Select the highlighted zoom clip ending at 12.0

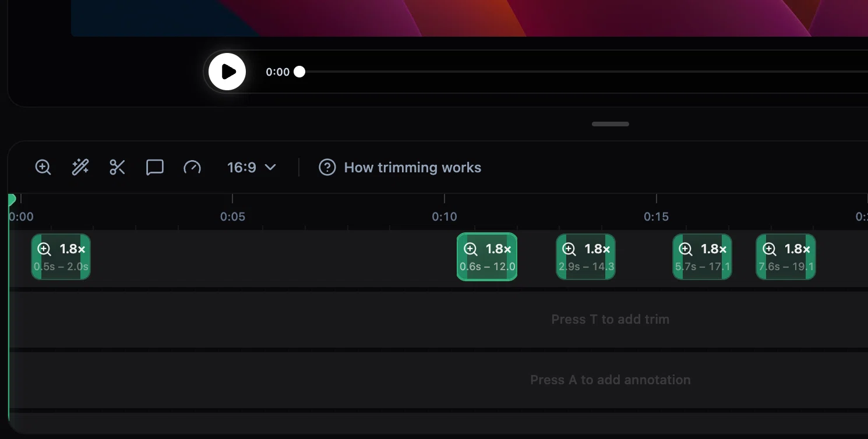487,257
